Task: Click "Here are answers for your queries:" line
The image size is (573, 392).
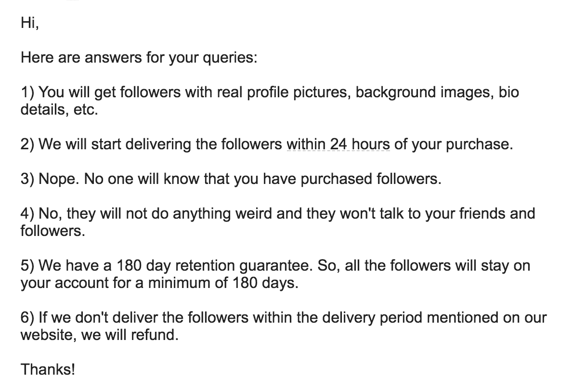Action: click(x=139, y=58)
